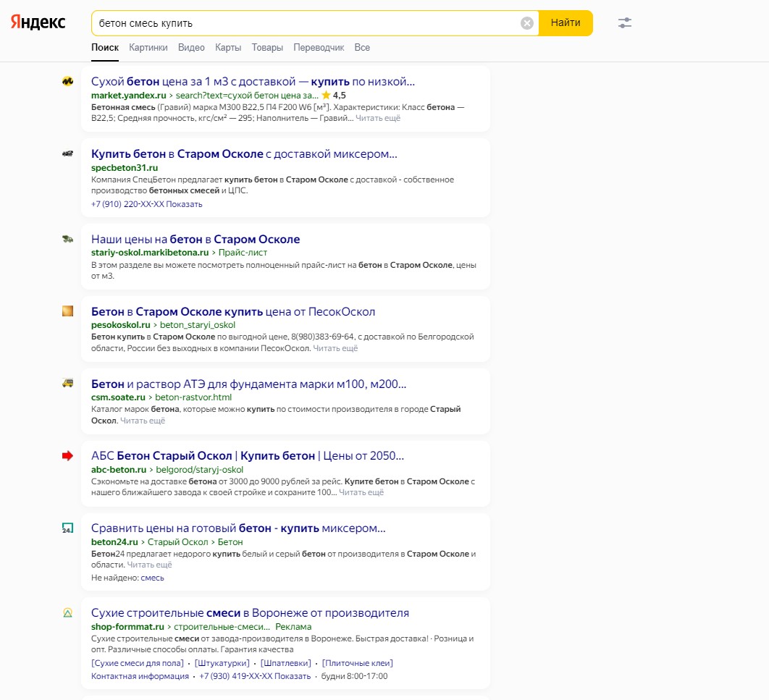Image resolution: width=769 pixels, height=700 pixels.
Task: Click the Найти search button
Action: coord(566,22)
